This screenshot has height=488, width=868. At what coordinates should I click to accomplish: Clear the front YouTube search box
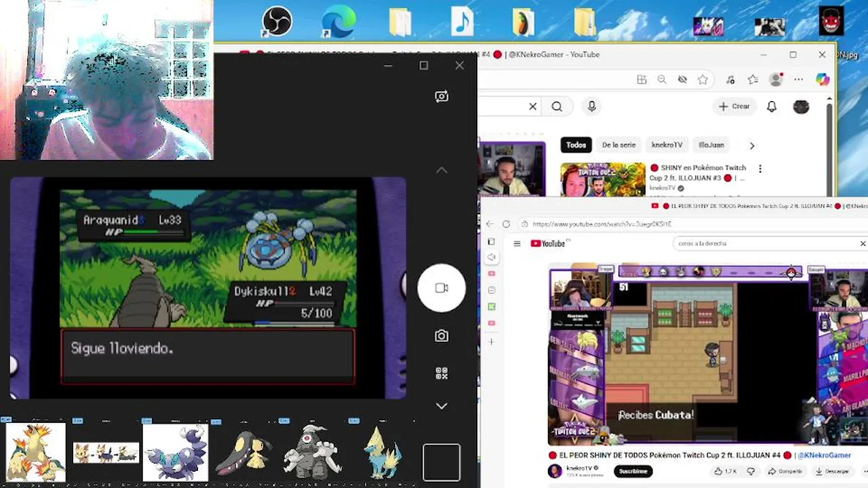coord(863,243)
